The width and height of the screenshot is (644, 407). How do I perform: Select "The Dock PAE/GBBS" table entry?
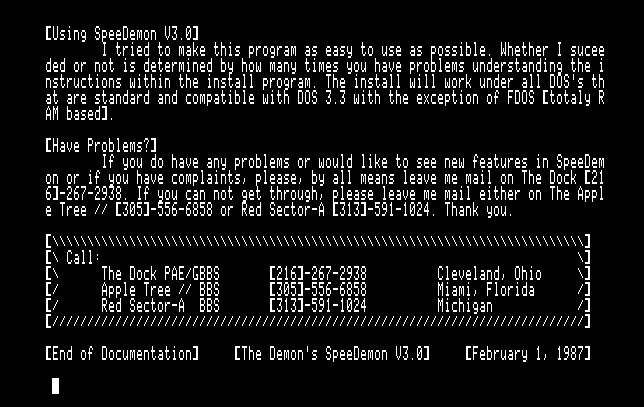coord(160,273)
